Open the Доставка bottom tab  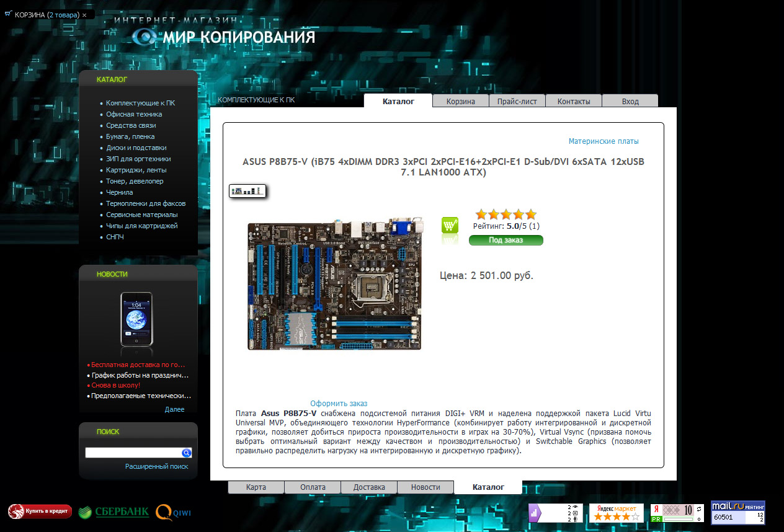pos(369,487)
